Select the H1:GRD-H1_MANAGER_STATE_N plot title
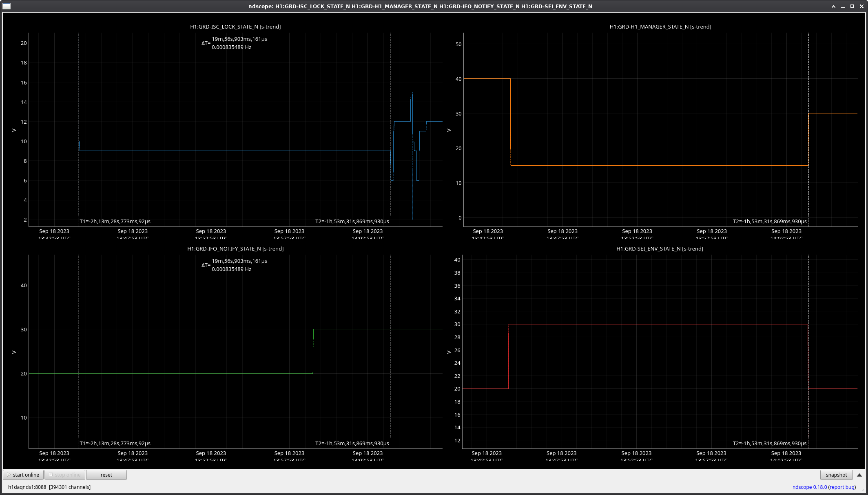Screen dimensions: 868x495 pos(660,27)
